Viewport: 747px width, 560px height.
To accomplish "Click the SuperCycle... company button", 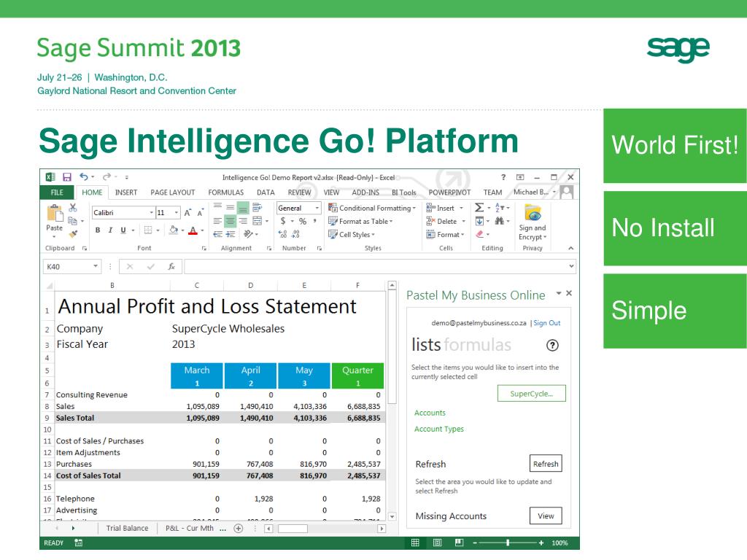I will point(532,394).
